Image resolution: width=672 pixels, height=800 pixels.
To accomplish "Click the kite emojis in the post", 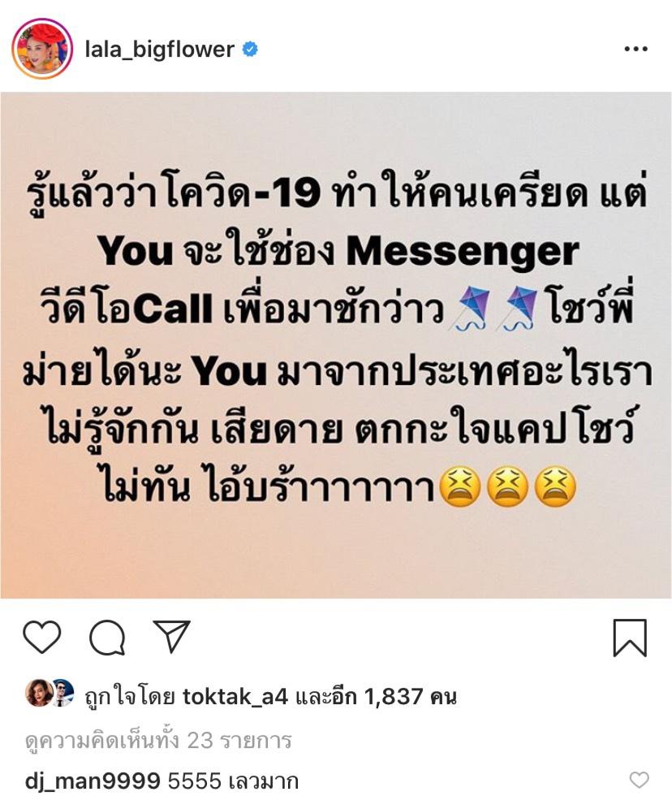I will click(x=493, y=309).
